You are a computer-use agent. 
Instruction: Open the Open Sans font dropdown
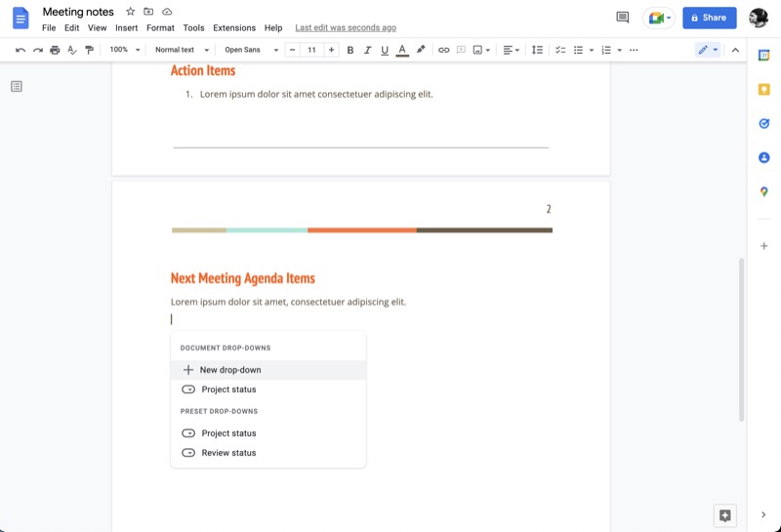[x=251, y=50]
